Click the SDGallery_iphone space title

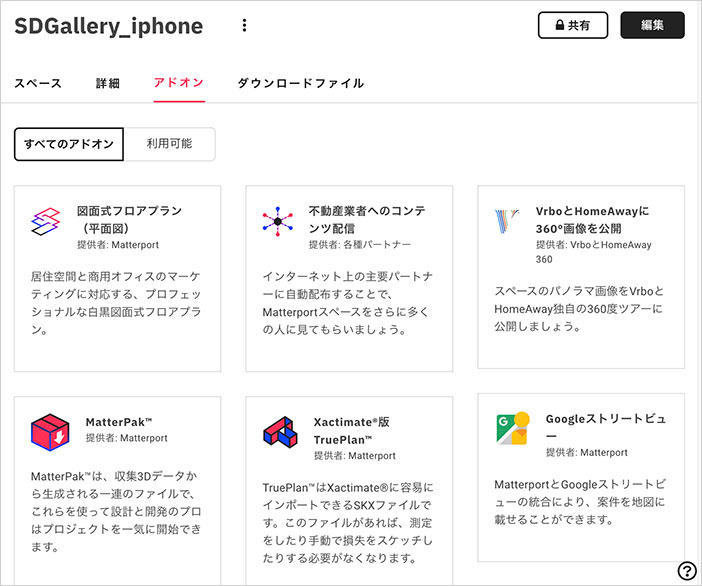(x=109, y=26)
